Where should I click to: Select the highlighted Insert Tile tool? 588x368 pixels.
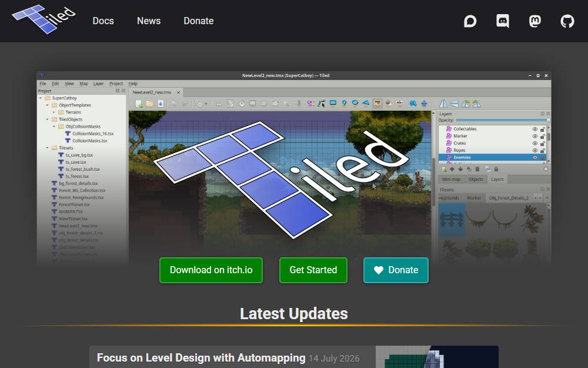click(377, 104)
